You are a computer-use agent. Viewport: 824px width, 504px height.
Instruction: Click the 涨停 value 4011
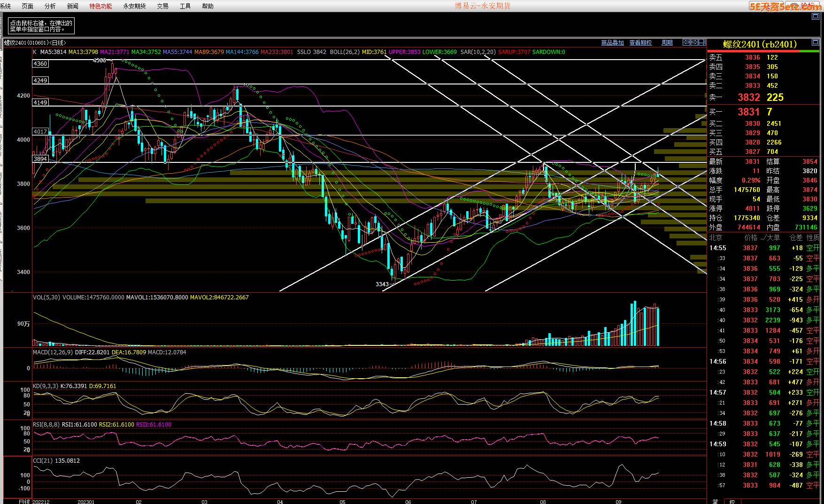pos(753,209)
